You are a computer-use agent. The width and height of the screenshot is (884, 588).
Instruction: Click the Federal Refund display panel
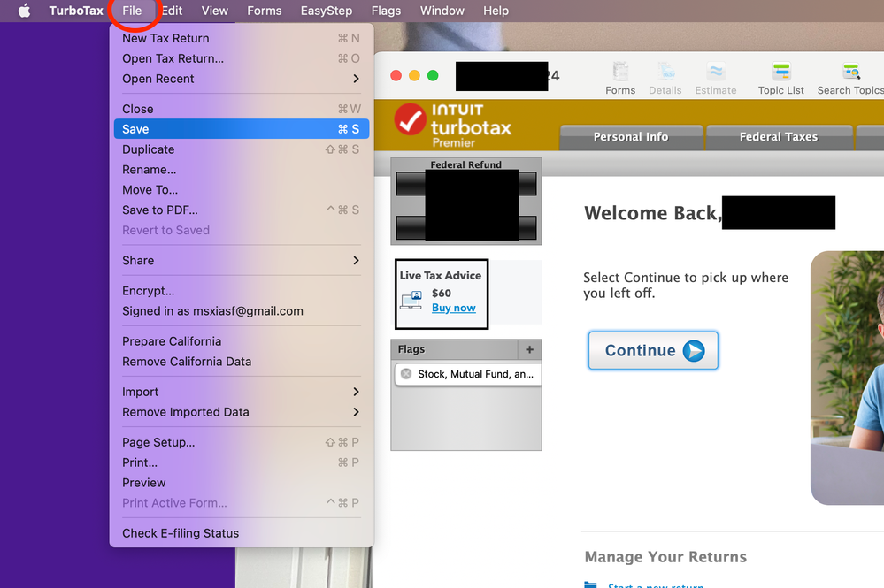(466, 201)
